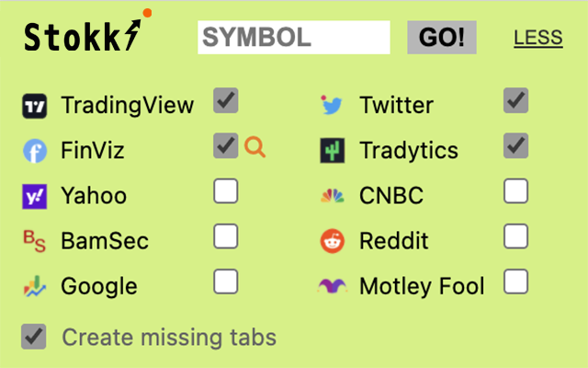Click the Tradytics logo icon
The width and height of the screenshot is (588, 368).
[x=332, y=151]
